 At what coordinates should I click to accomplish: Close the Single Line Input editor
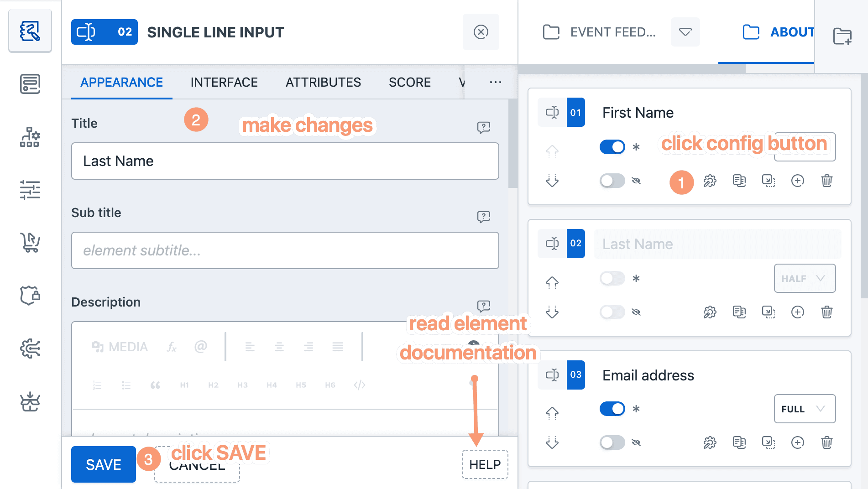pos(481,32)
